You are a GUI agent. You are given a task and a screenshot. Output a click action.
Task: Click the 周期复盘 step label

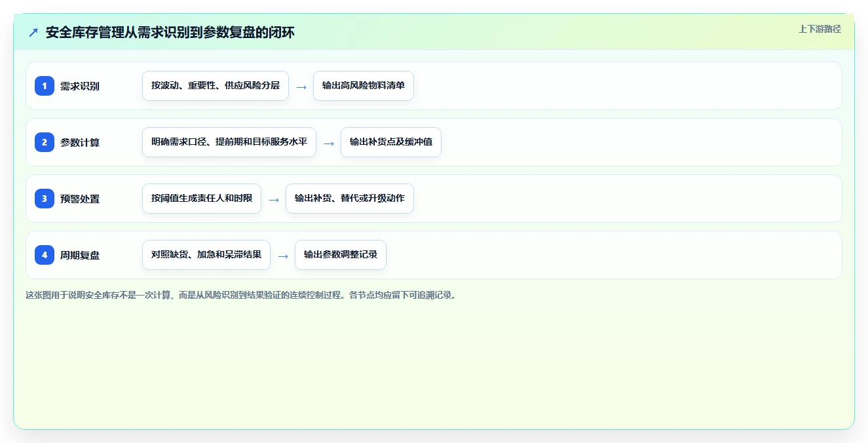80,255
